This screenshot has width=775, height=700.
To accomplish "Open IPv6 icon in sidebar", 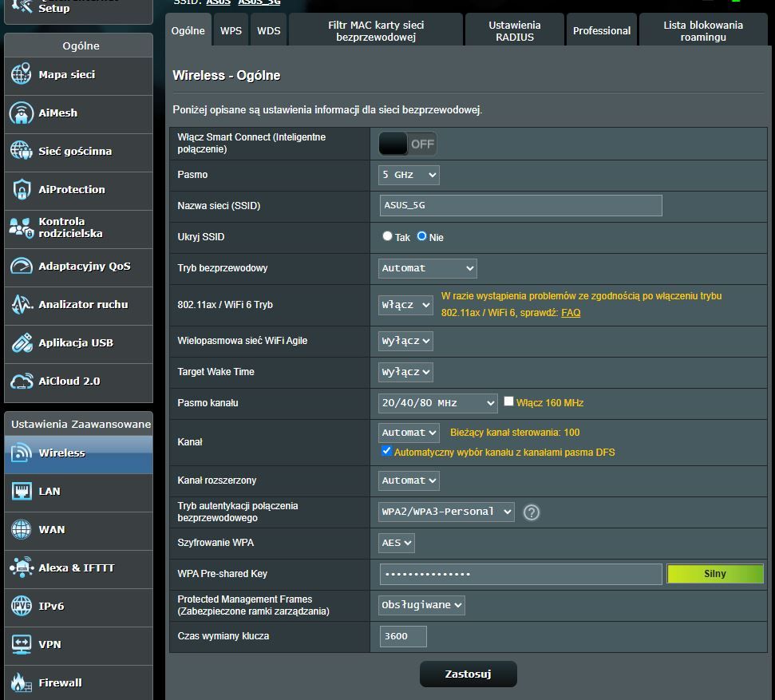I will click(x=22, y=606).
